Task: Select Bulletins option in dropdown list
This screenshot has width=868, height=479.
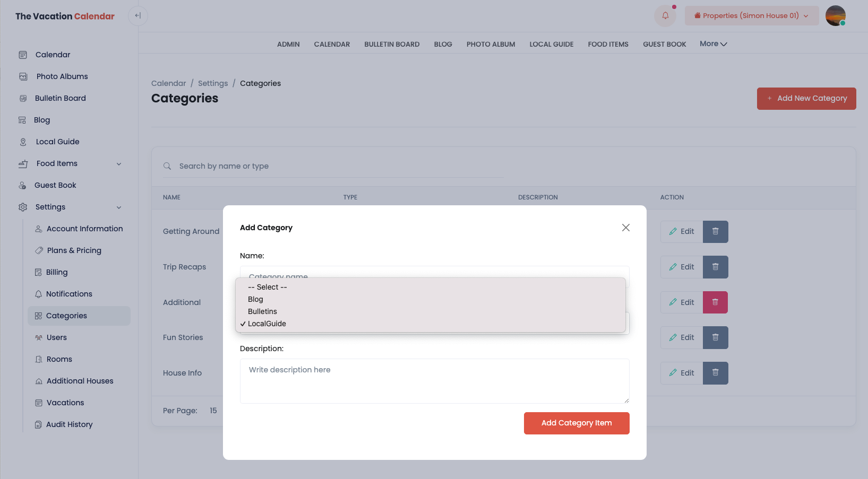Action: (262, 311)
